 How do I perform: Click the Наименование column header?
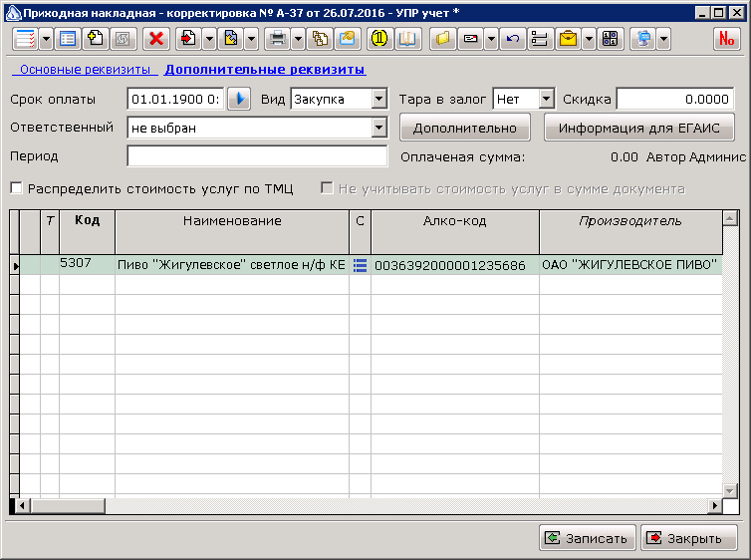coord(232,232)
